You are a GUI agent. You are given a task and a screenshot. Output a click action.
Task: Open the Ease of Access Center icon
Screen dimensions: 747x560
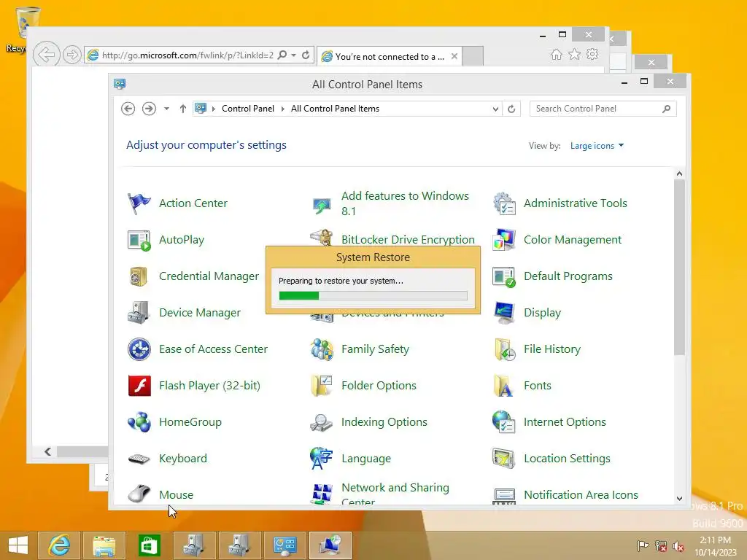pos(139,349)
